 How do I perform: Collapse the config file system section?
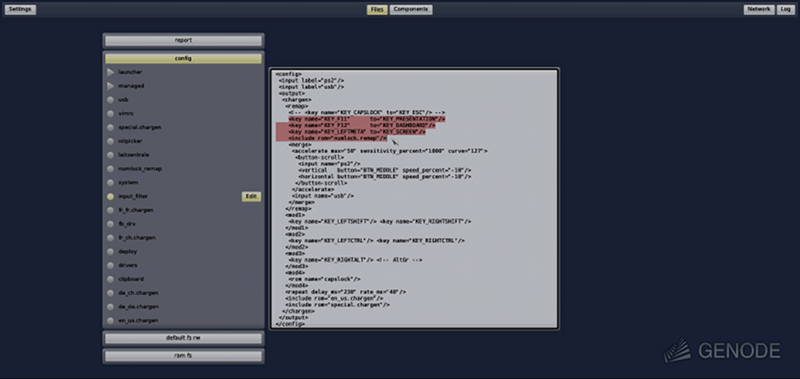[x=183, y=58]
